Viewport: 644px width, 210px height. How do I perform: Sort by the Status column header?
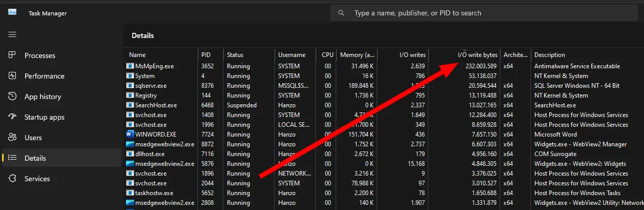click(x=249, y=55)
